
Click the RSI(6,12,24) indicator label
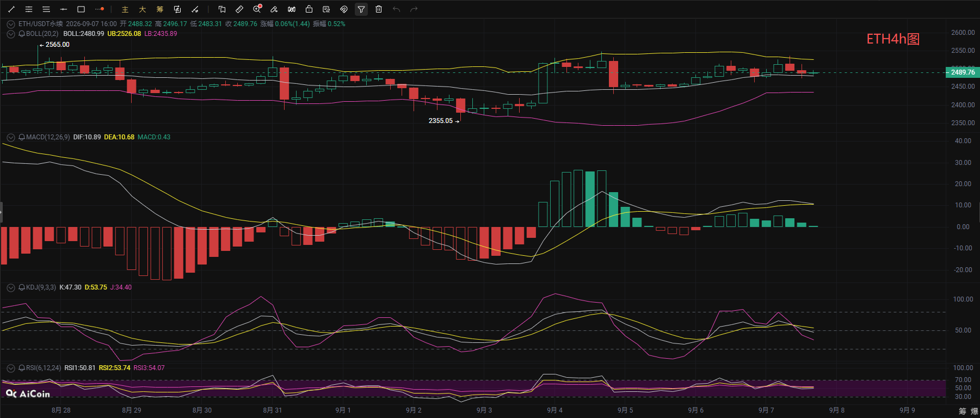(44, 368)
